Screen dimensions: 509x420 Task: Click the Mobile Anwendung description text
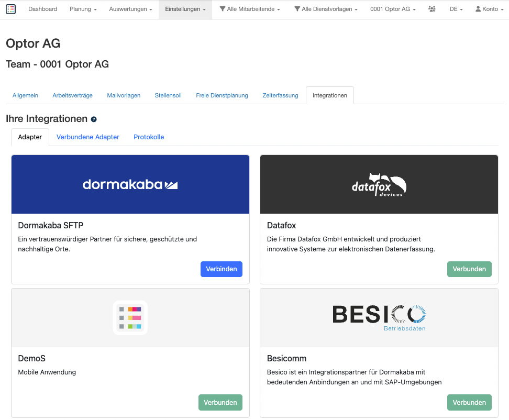coord(47,372)
